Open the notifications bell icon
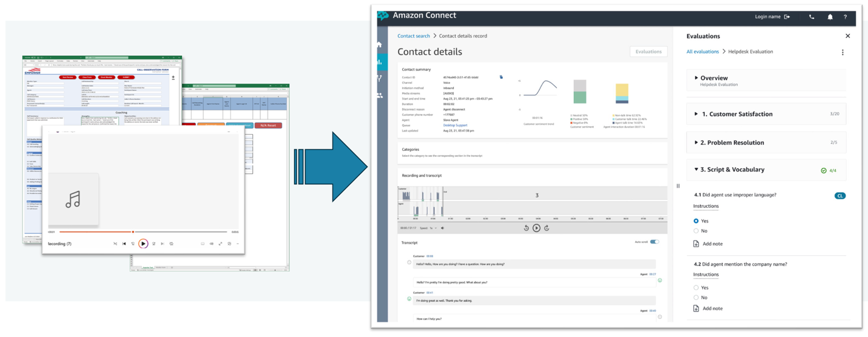Screen dimensions: 868x337 pyautogui.click(x=830, y=17)
